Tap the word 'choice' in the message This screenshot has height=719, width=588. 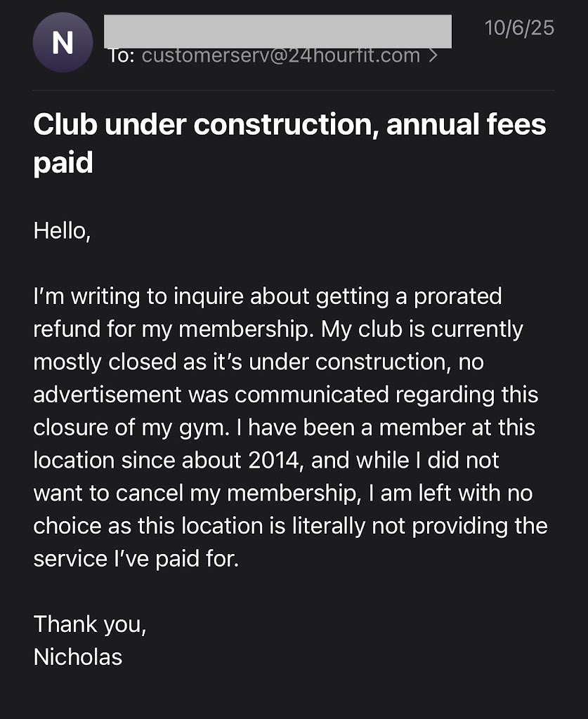pos(67,526)
